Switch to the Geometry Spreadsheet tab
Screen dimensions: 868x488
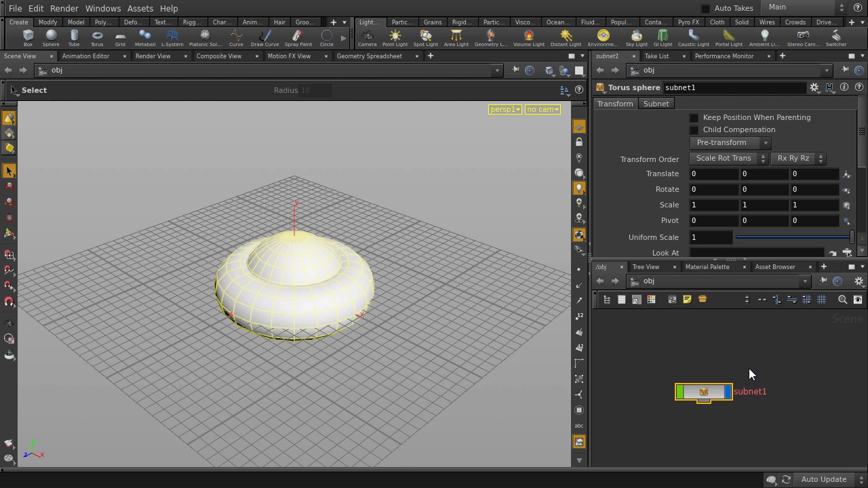pos(369,56)
